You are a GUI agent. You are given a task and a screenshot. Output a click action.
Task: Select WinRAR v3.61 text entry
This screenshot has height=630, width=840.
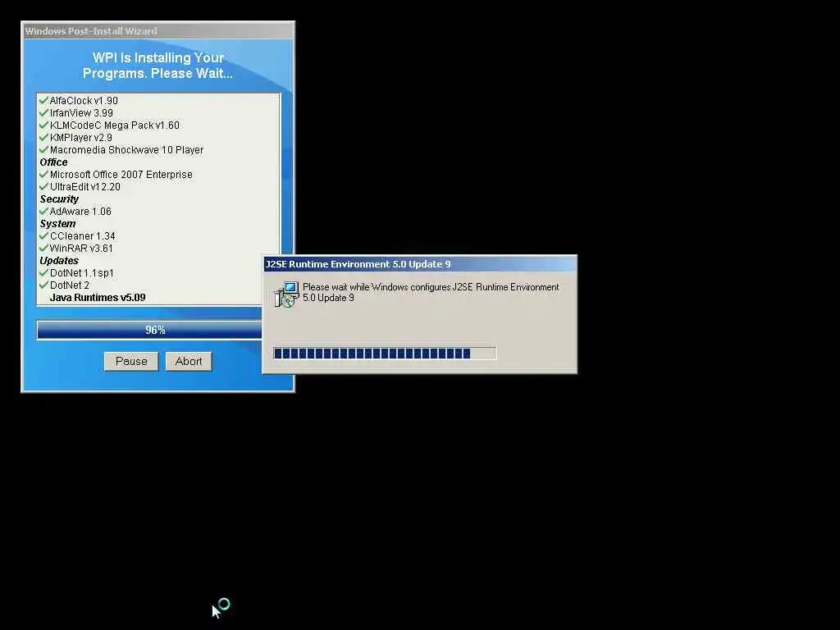[x=81, y=249]
